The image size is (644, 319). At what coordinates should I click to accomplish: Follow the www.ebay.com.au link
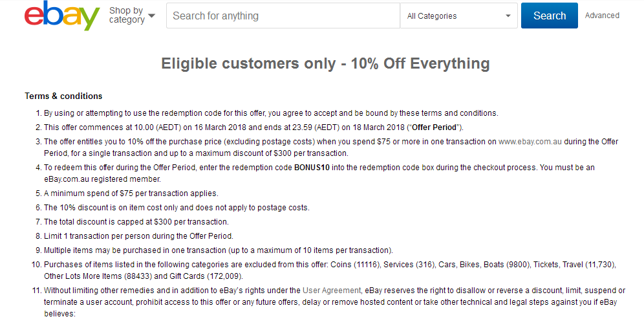tap(530, 142)
